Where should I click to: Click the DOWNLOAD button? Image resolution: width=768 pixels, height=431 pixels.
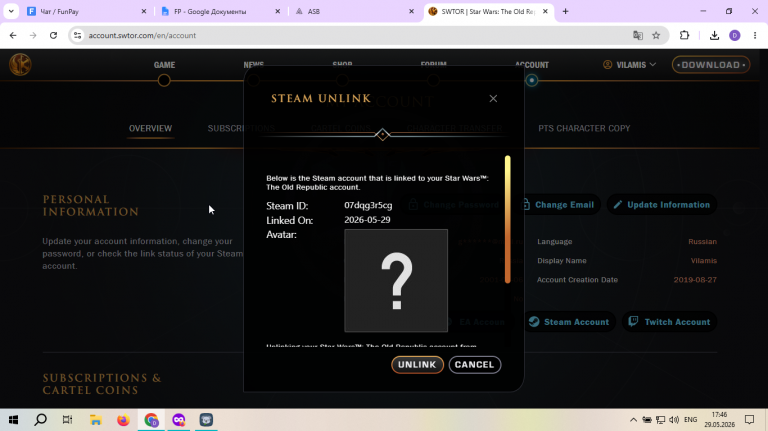711,65
